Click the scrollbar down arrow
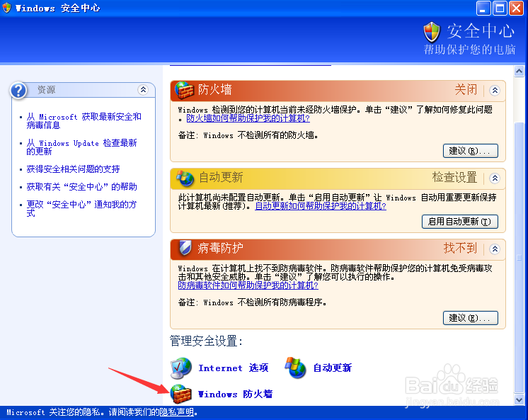 click(519, 399)
